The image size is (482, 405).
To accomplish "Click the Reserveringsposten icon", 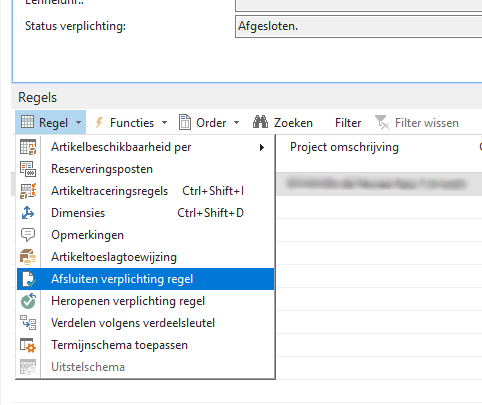I will click(28, 169).
